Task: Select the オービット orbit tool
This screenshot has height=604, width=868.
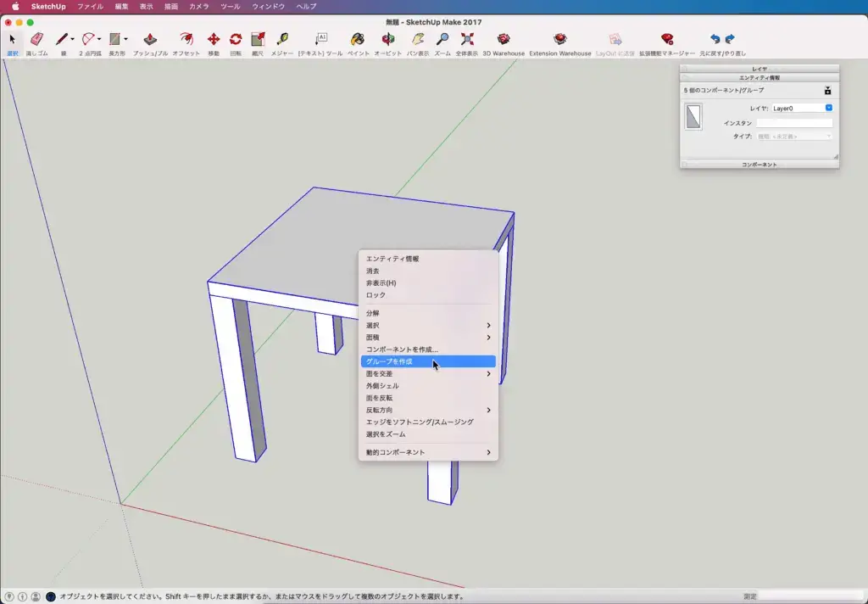Action: [388, 39]
